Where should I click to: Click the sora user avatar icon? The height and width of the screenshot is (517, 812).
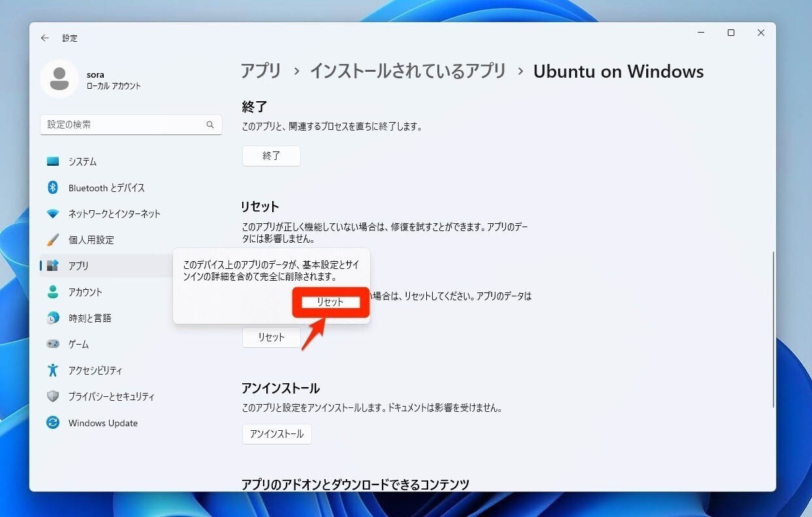pos(59,79)
